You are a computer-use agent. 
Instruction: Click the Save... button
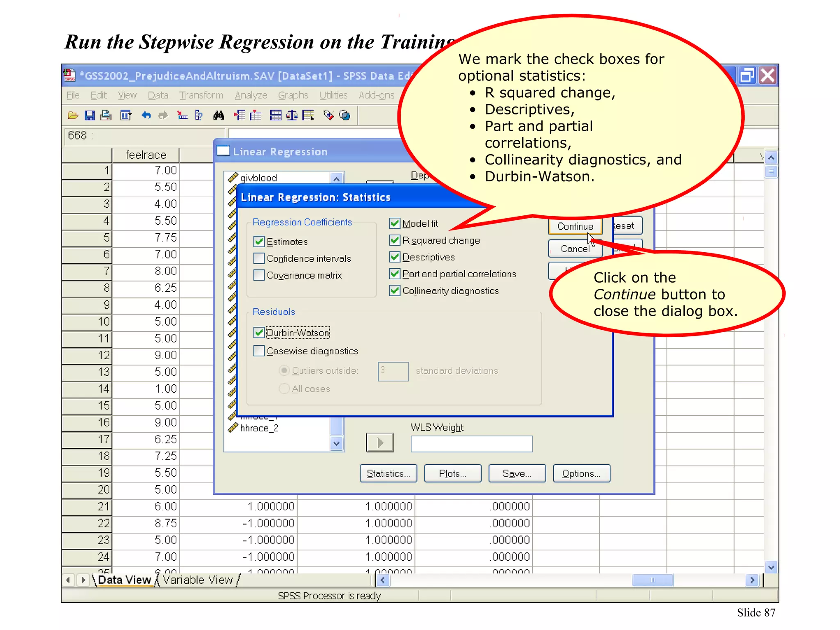click(517, 474)
